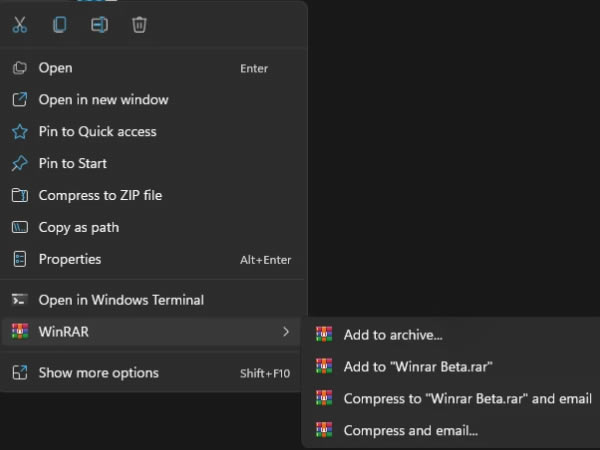
Task: Click the icon beside Properties
Action: tap(20, 259)
